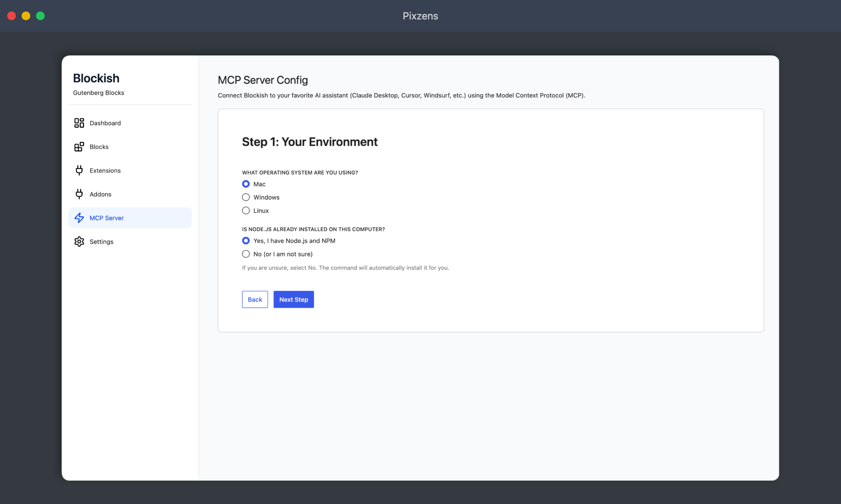Open the Dashboard menu item
Viewport: 841px width, 504px height.
(x=105, y=123)
